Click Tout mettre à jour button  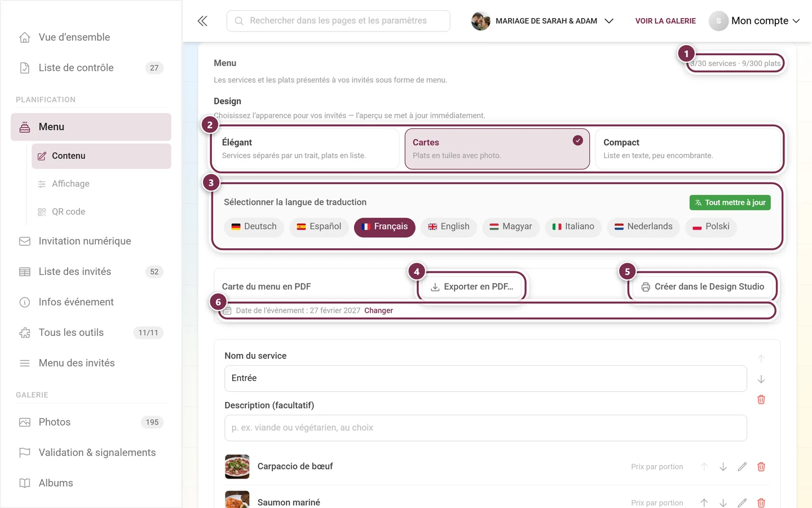[730, 203]
